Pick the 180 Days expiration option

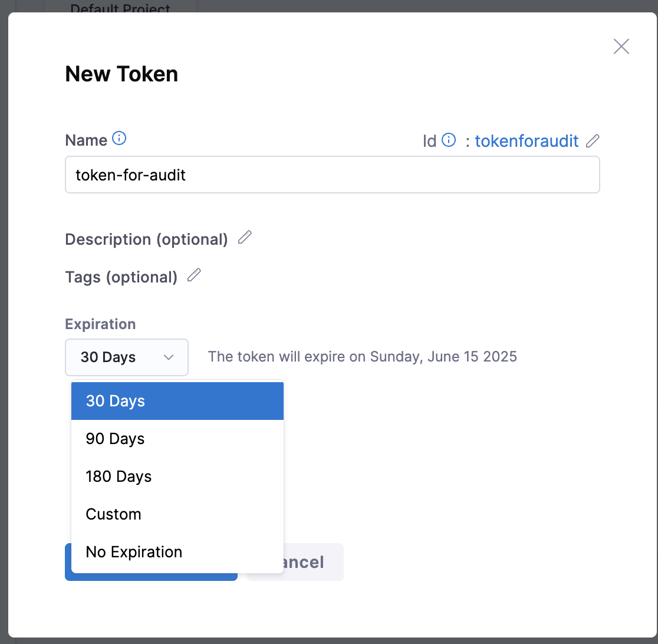(x=177, y=477)
